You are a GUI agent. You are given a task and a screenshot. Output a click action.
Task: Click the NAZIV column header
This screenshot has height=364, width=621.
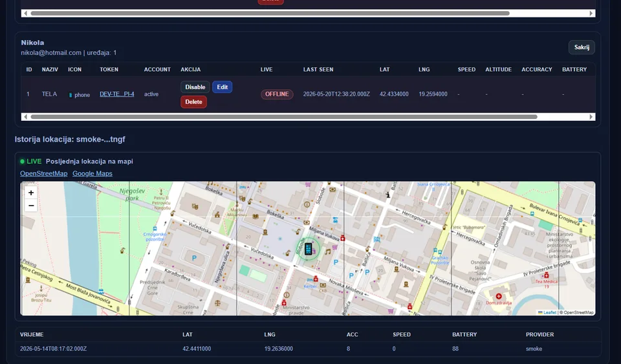click(x=50, y=69)
